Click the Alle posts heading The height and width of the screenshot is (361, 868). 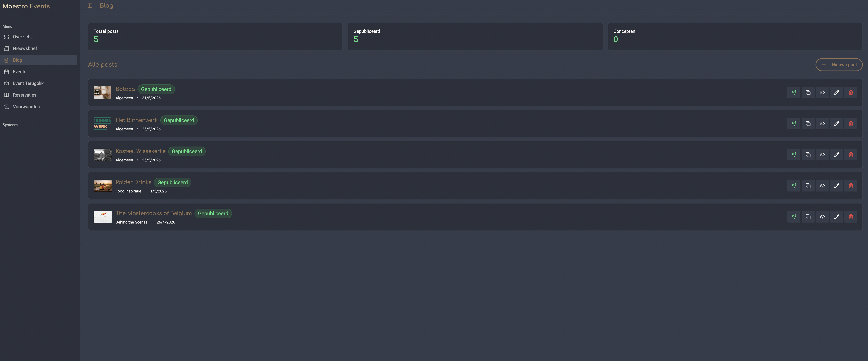(103, 65)
